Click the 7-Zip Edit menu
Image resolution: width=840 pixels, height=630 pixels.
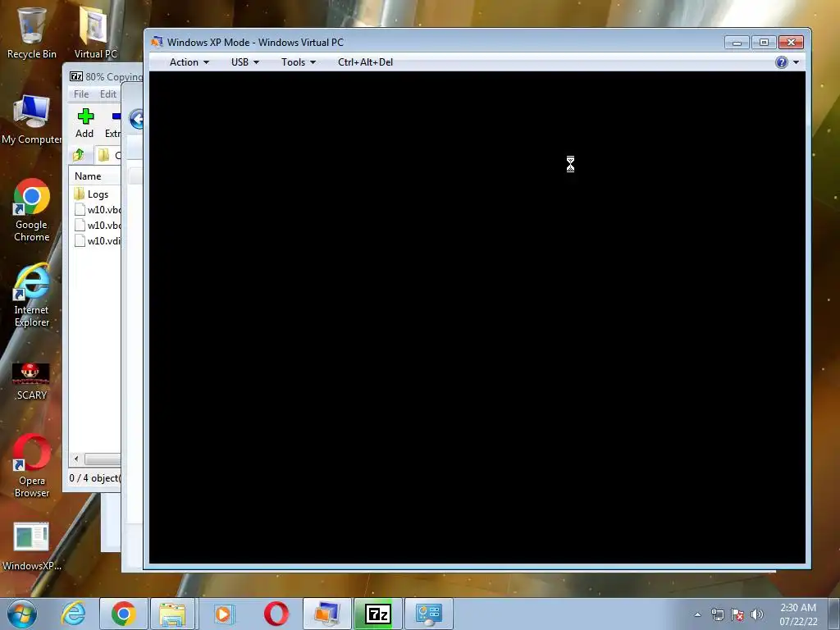pos(107,94)
